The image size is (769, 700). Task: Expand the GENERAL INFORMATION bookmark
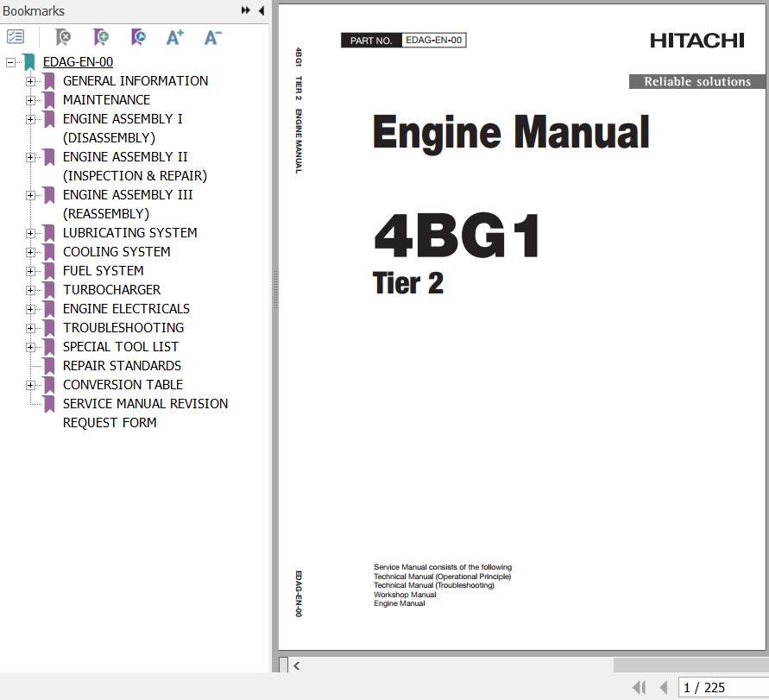[x=30, y=81]
